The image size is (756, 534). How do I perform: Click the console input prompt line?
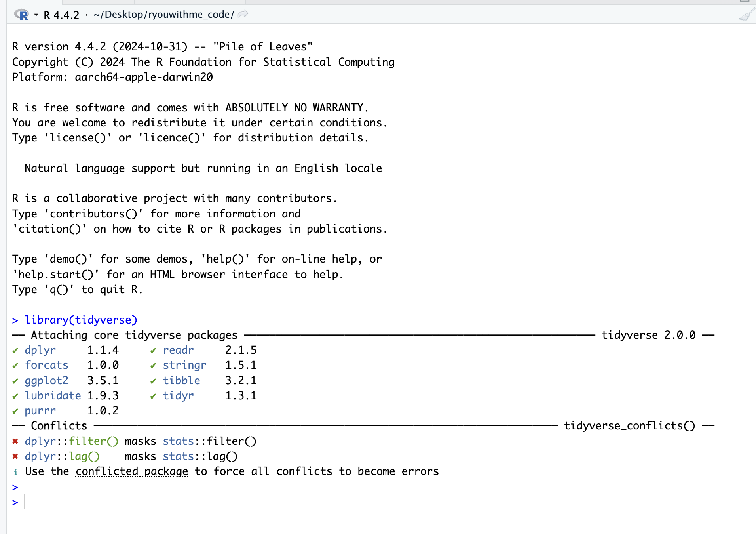[380, 502]
